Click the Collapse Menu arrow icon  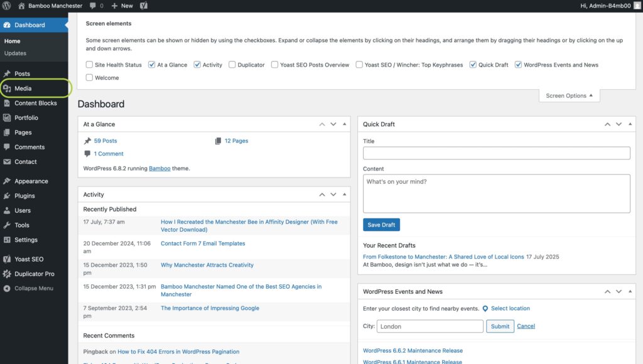coord(7,289)
